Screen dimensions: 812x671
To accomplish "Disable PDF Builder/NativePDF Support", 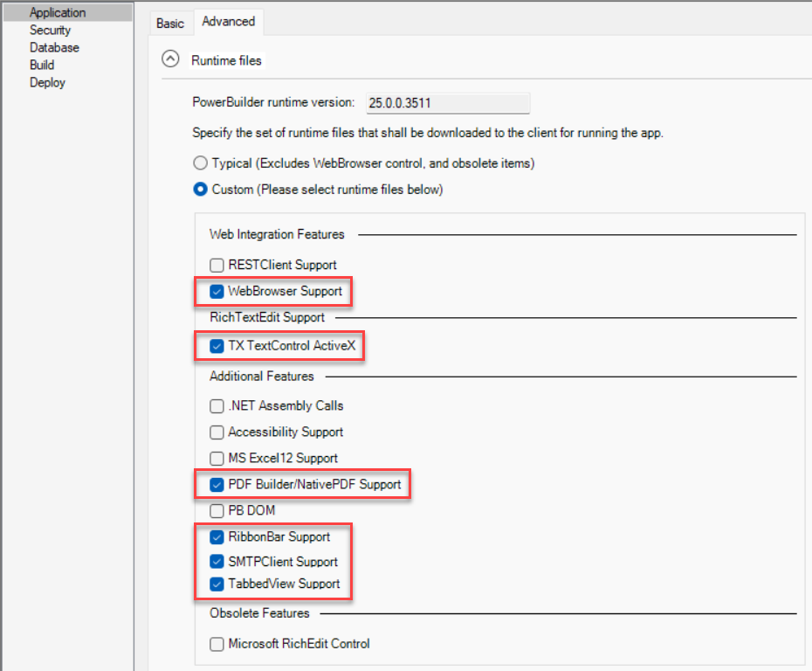I will point(217,484).
